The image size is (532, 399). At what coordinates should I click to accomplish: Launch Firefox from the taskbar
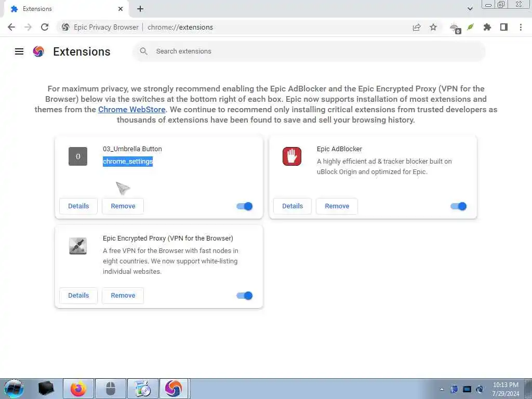coord(78,389)
